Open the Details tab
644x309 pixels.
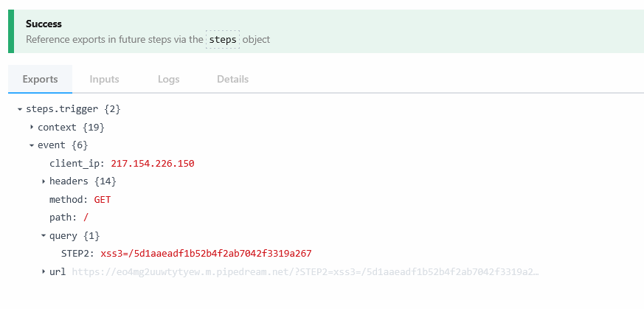click(x=233, y=79)
